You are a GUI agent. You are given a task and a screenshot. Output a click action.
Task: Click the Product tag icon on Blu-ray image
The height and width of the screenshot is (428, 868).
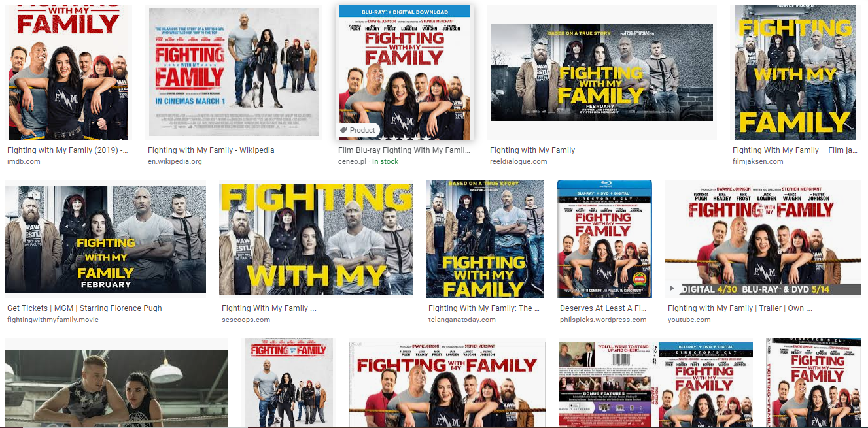click(x=343, y=130)
